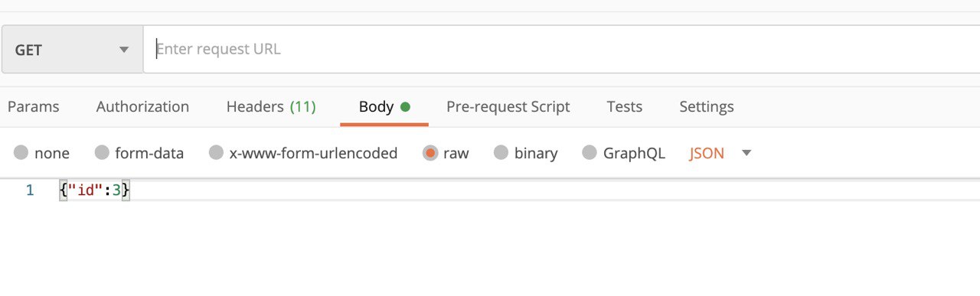Switch to Headers (11) tab
The image size is (980, 296).
271,107
